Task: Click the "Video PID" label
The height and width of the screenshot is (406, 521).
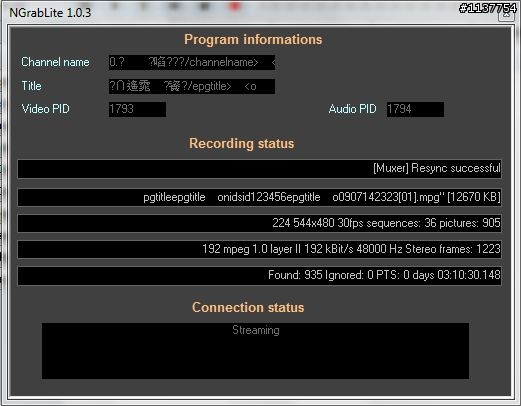Action: [45, 109]
